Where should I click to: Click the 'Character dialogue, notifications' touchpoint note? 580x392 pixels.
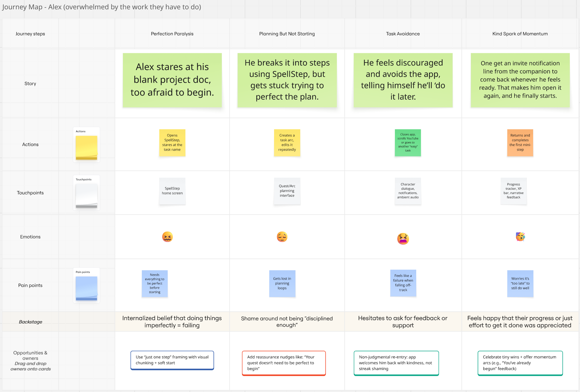pyautogui.click(x=408, y=191)
